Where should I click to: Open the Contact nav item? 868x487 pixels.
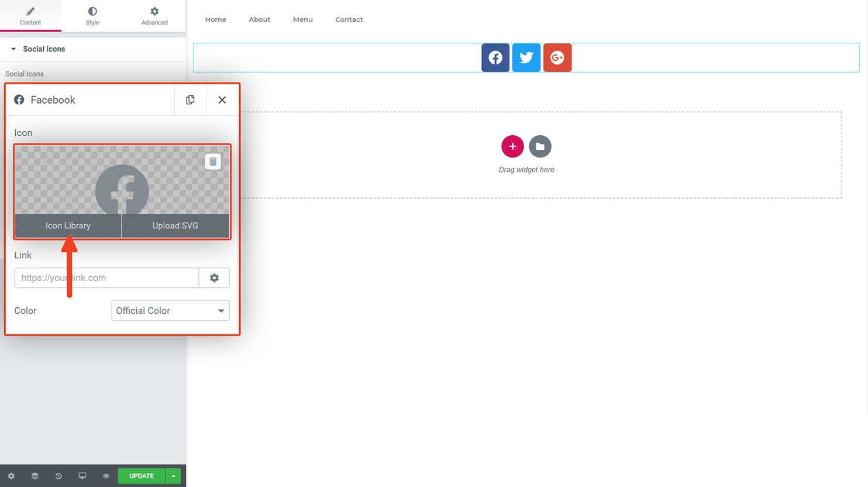click(349, 19)
